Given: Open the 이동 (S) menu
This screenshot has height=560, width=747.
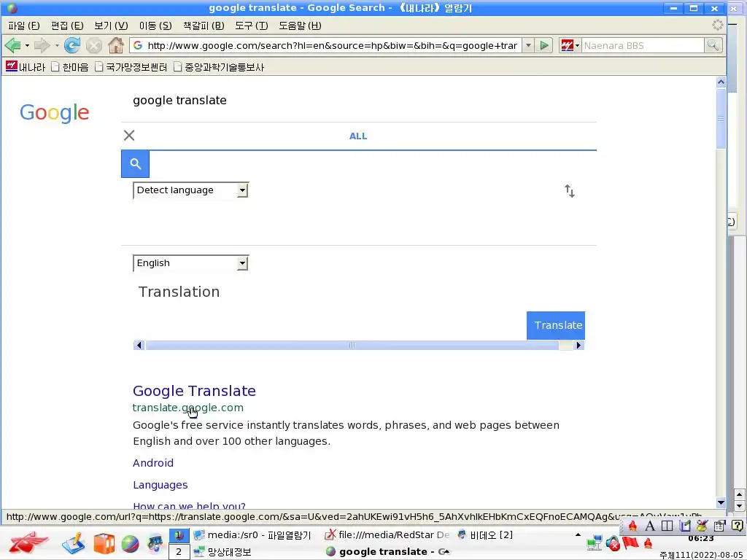Looking at the screenshot, I should click(155, 26).
